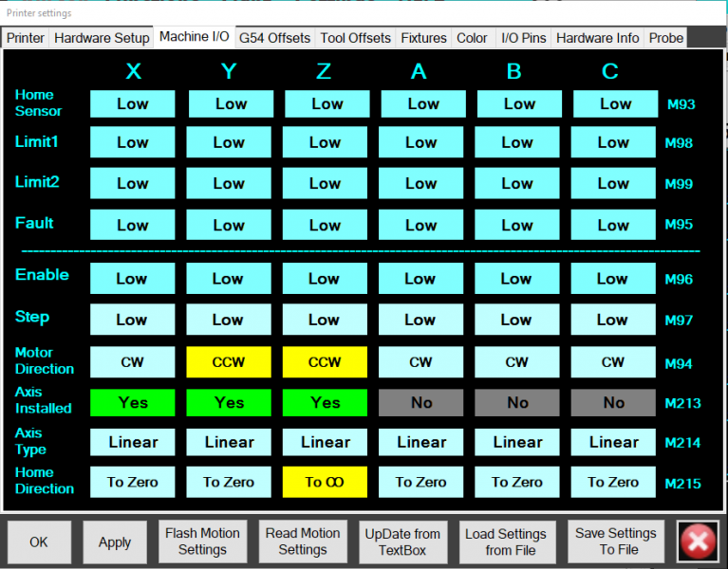Click the Motor Direction row label
The image size is (728, 569).
44,360
